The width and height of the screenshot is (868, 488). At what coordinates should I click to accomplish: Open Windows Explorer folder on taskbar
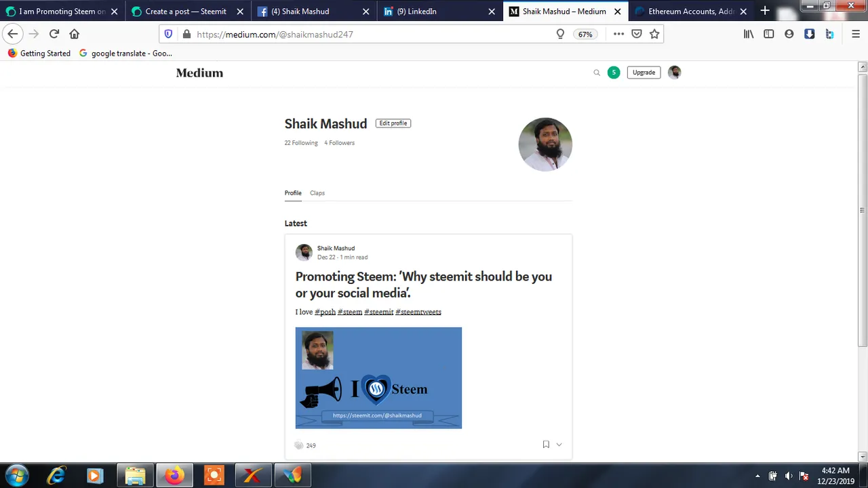(x=135, y=476)
